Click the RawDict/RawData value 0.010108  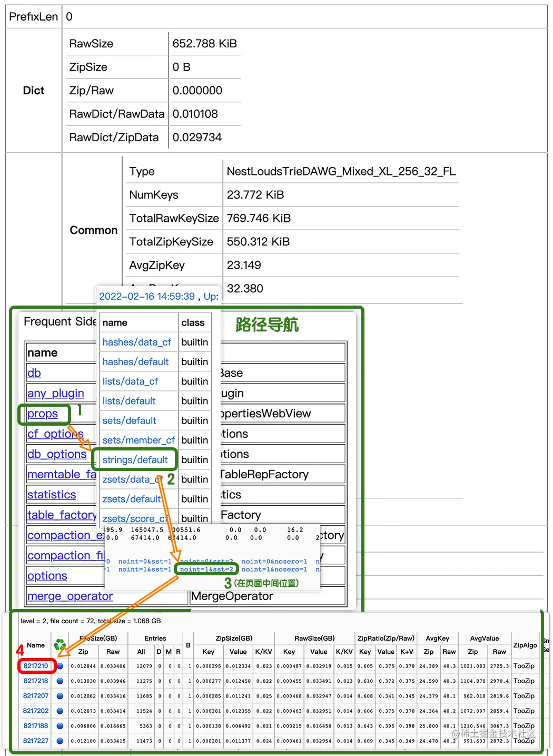pos(195,114)
